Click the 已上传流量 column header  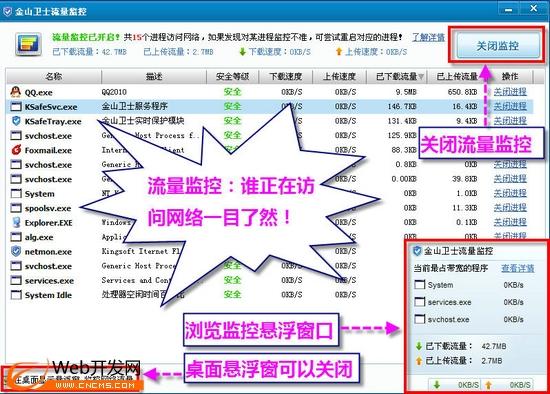tap(457, 76)
